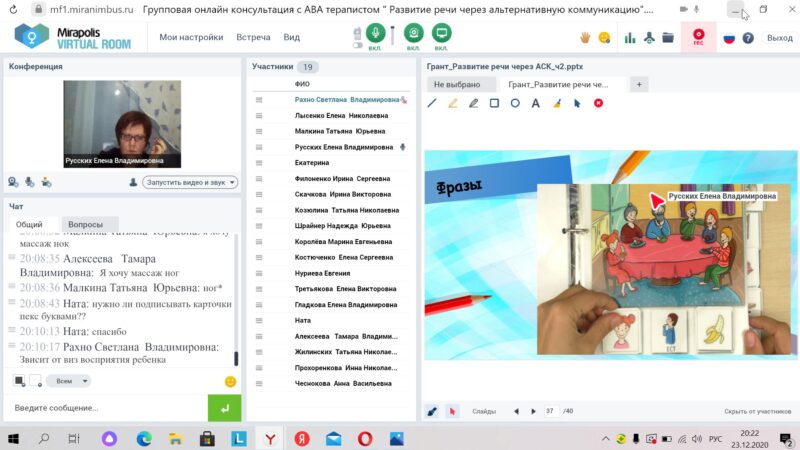Go to next slide arrow

point(534,411)
